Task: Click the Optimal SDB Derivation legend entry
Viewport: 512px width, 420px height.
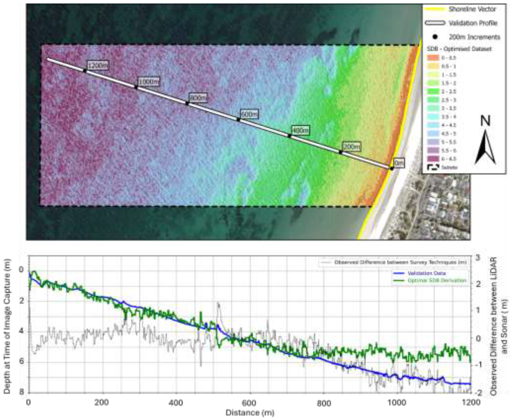Action: click(x=437, y=280)
